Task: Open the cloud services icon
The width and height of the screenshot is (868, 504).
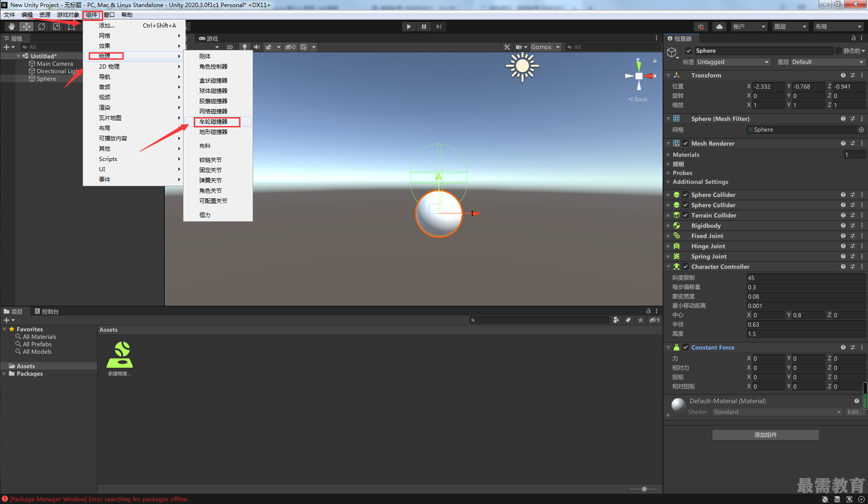Action: [x=720, y=27]
